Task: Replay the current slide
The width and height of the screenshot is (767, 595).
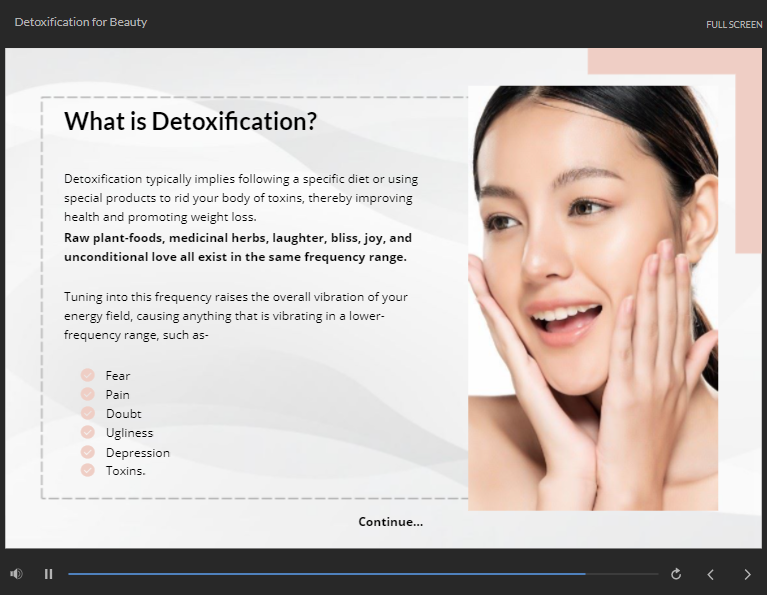Action: [676, 574]
